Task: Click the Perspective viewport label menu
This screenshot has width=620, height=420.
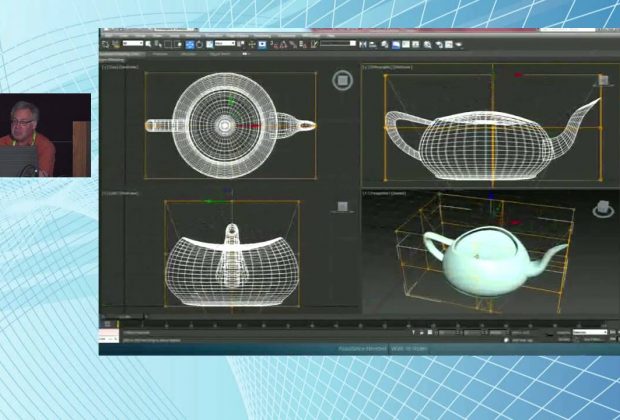Action: (x=382, y=193)
